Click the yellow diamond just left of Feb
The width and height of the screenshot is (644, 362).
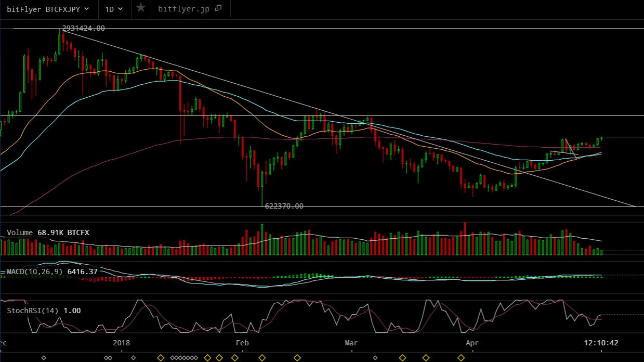tap(234, 358)
